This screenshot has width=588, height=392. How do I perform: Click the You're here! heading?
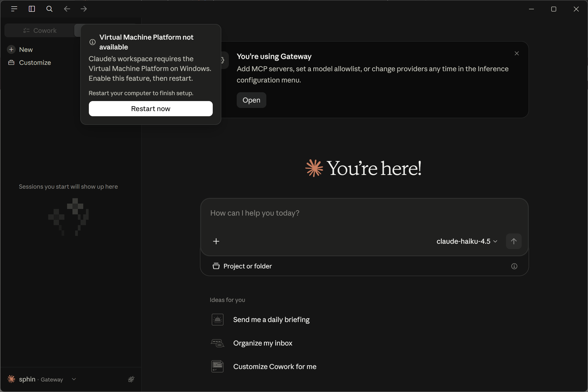(x=374, y=168)
